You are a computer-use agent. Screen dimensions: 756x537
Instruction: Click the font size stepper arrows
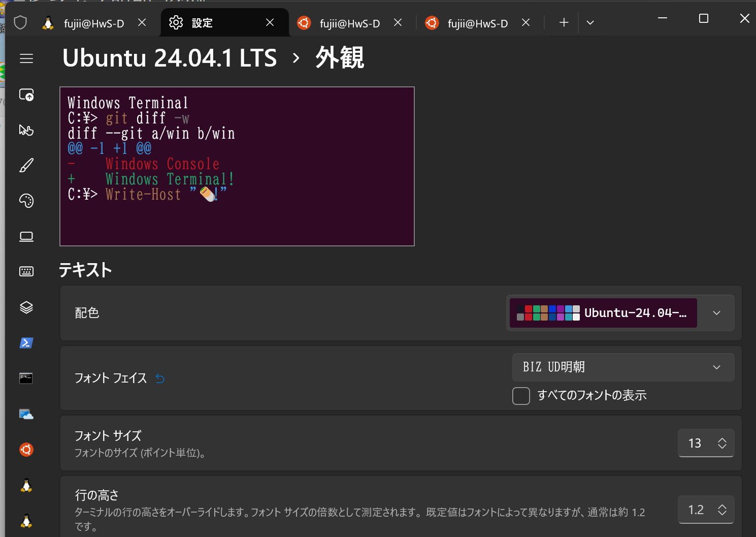(722, 443)
